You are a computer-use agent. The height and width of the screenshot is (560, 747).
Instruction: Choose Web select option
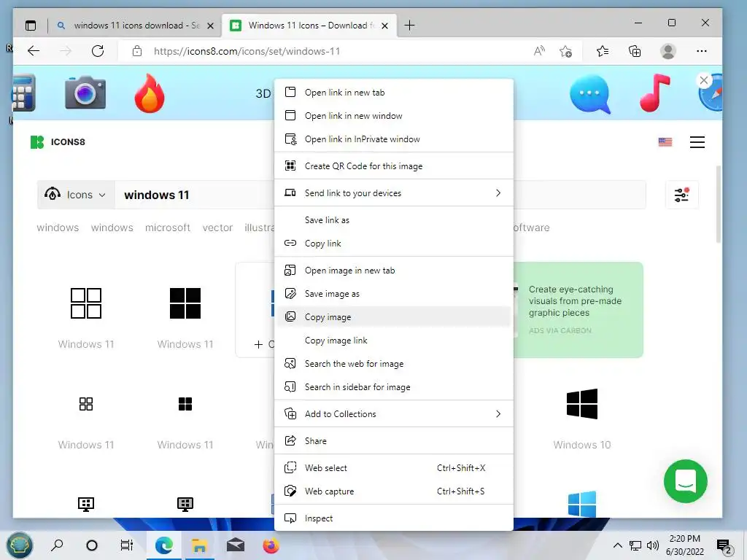(x=393, y=467)
